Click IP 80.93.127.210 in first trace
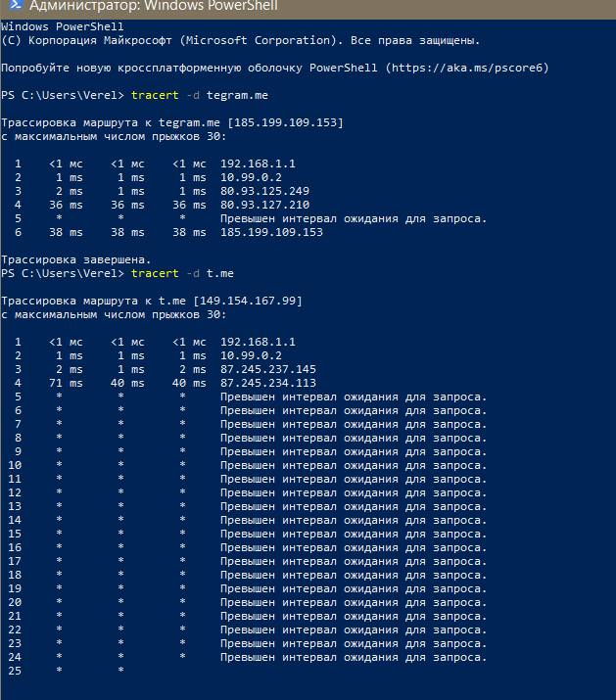The height and width of the screenshot is (700, 616). [264, 205]
